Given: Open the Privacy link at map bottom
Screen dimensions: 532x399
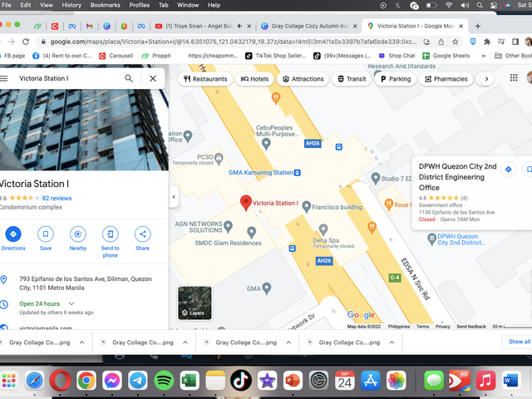Looking at the screenshot, I should pos(443,327).
